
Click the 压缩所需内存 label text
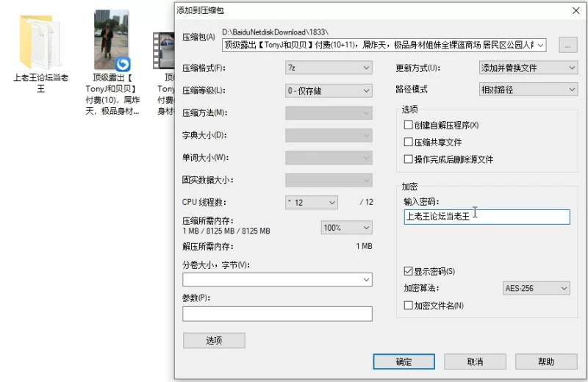pyautogui.click(x=208, y=221)
